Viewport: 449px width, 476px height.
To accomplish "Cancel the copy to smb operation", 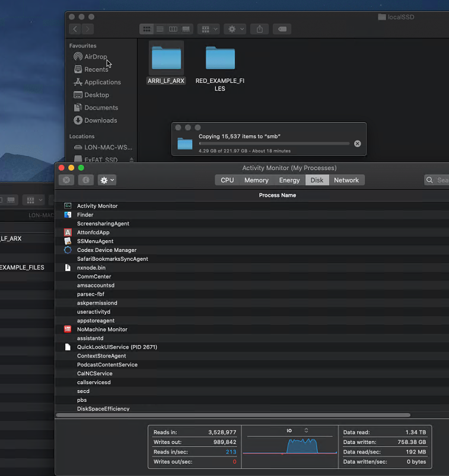I will click(357, 143).
